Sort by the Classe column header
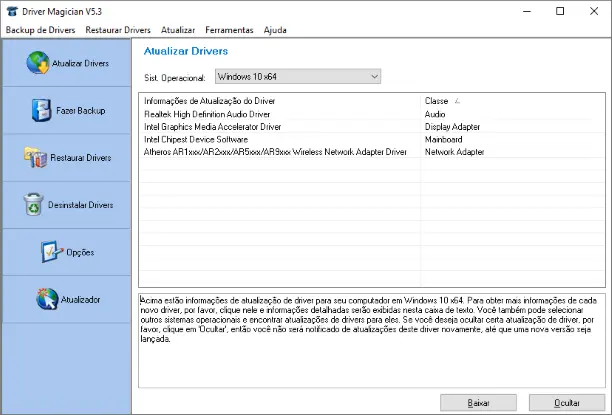Image resolution: width=612 pixels, height=415 pixels. coord(436,101)
